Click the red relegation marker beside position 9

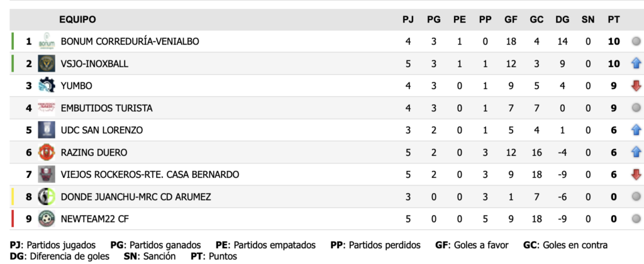[13, 219]
